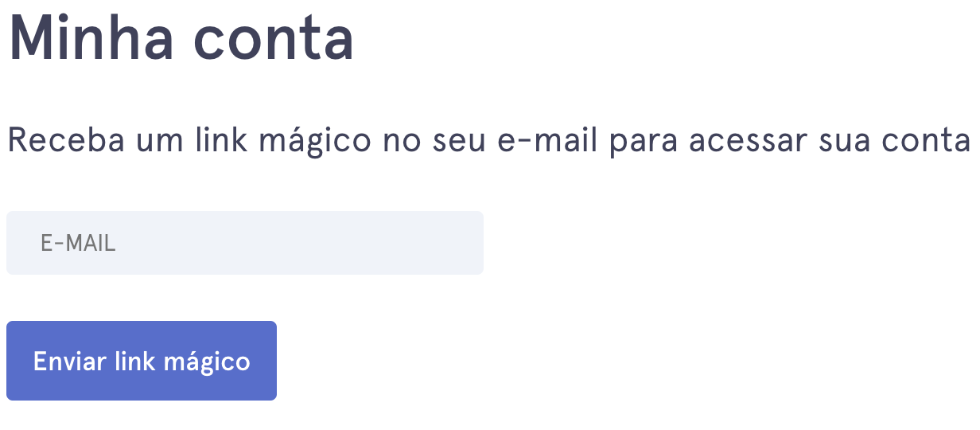Click the E-MAIL placeholder text
Viewport: 980px width, 430px height.
(78, 244)
